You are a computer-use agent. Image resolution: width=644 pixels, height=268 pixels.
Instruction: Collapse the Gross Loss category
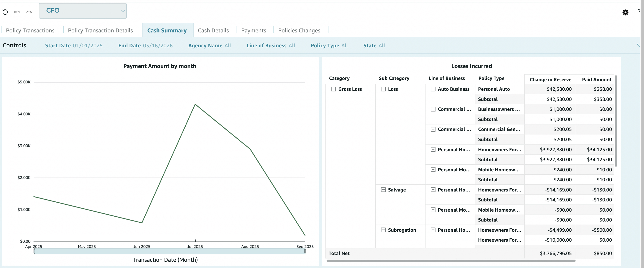(x=333, y=89)
